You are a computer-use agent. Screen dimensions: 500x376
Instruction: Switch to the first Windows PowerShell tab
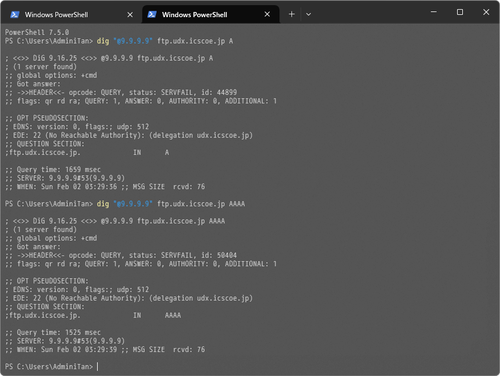pos(71,15)
